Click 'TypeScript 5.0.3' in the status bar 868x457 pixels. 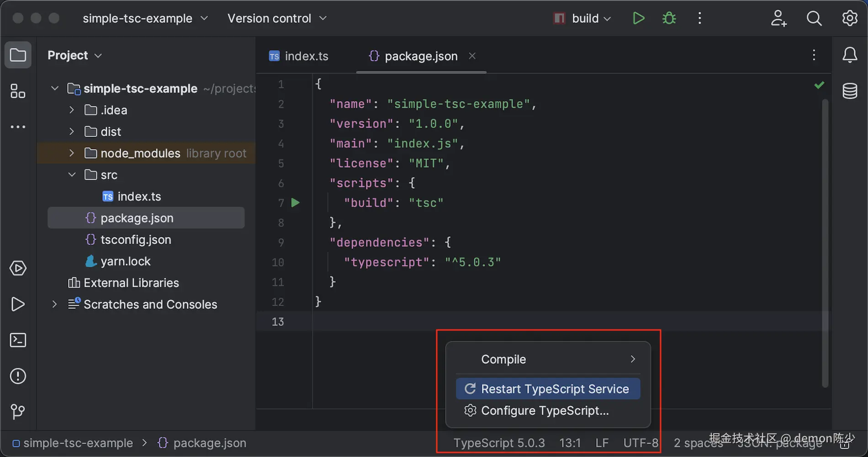[x=499, y=442]
